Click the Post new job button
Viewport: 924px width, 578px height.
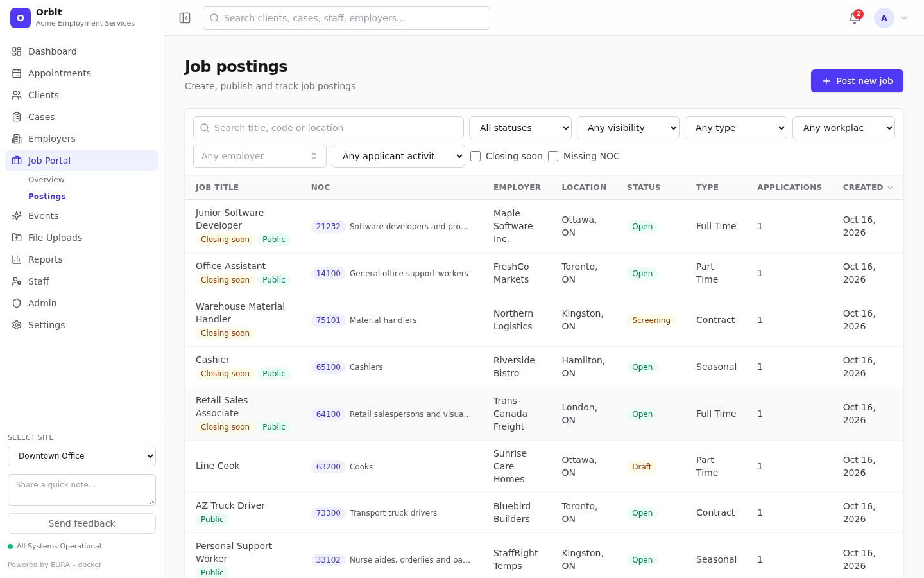857,81
